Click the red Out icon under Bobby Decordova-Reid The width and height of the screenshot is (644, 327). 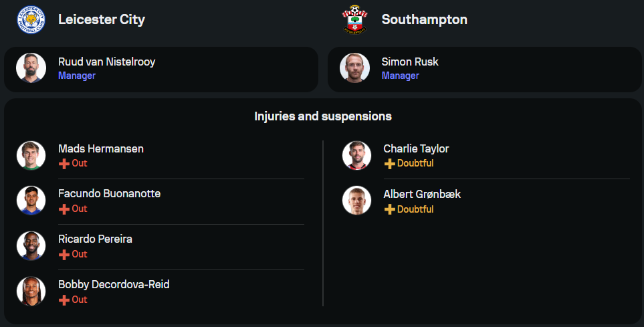pos(64,300)
